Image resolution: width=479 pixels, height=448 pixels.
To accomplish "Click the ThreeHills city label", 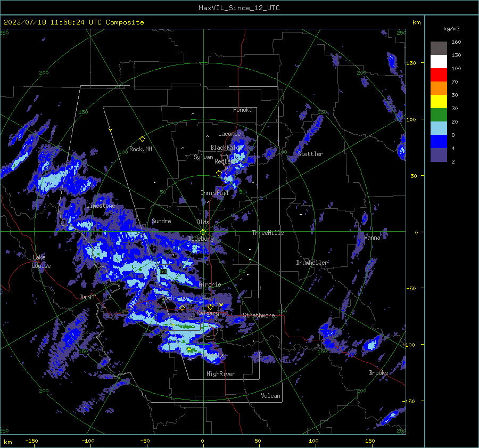I will point(268,233).
